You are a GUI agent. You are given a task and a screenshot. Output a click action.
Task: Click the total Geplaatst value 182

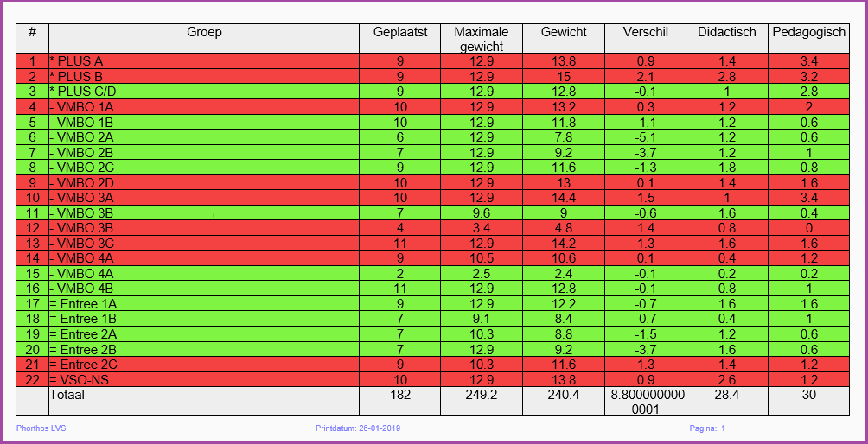click(400, 395)
